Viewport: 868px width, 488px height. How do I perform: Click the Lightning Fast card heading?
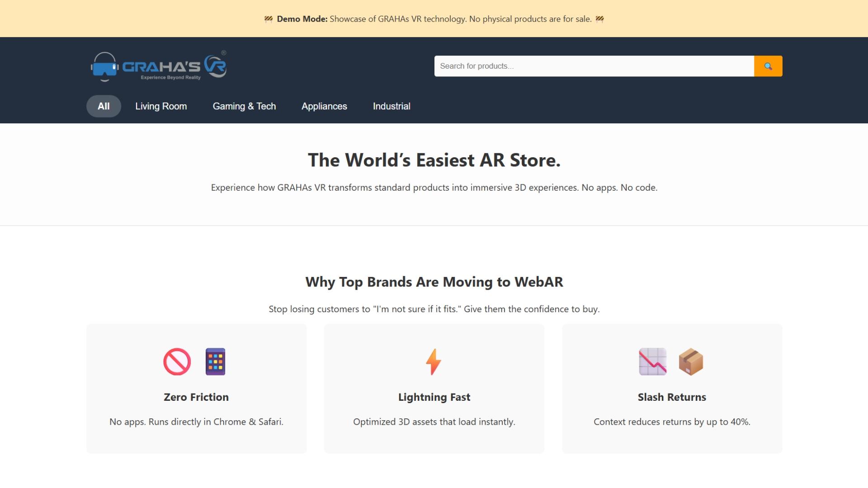coord(434,397)
